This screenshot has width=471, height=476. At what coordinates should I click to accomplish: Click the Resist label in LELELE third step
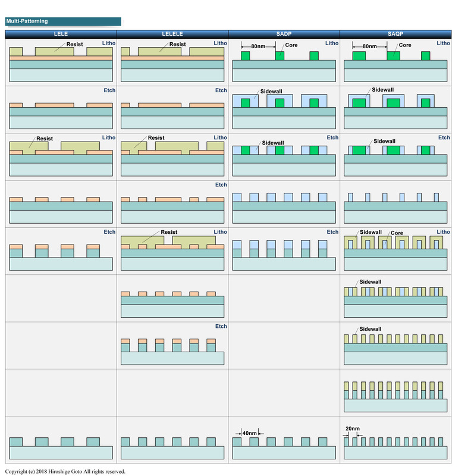pos(156,138)
